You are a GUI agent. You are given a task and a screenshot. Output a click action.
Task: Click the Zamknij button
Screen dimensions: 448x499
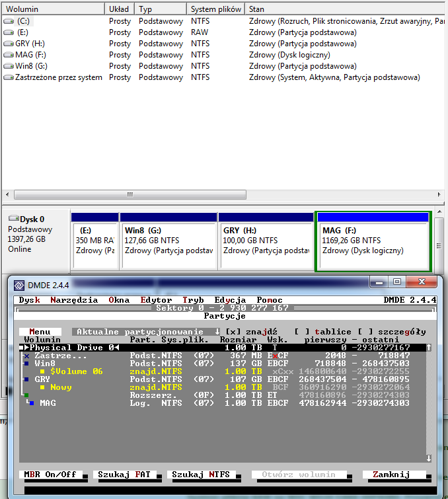point(394,475)
